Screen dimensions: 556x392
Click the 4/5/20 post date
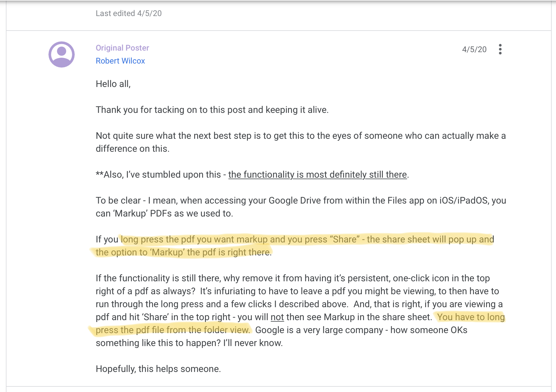(x=474, y=49)
